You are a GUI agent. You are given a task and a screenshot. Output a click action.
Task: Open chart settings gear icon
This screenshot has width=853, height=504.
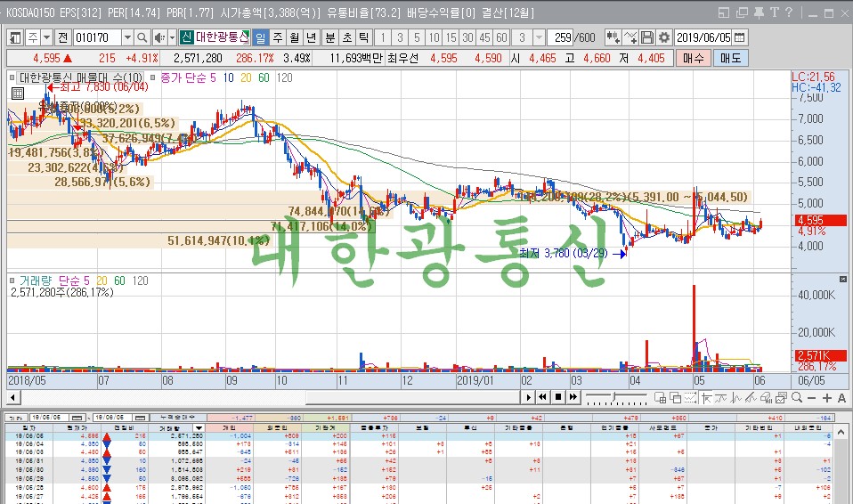[663, 37]
